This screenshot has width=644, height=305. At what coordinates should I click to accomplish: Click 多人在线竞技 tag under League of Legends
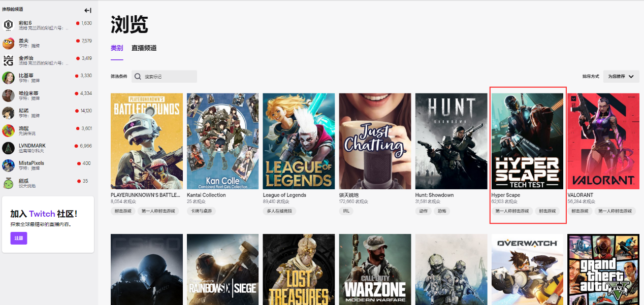point(279,211)
